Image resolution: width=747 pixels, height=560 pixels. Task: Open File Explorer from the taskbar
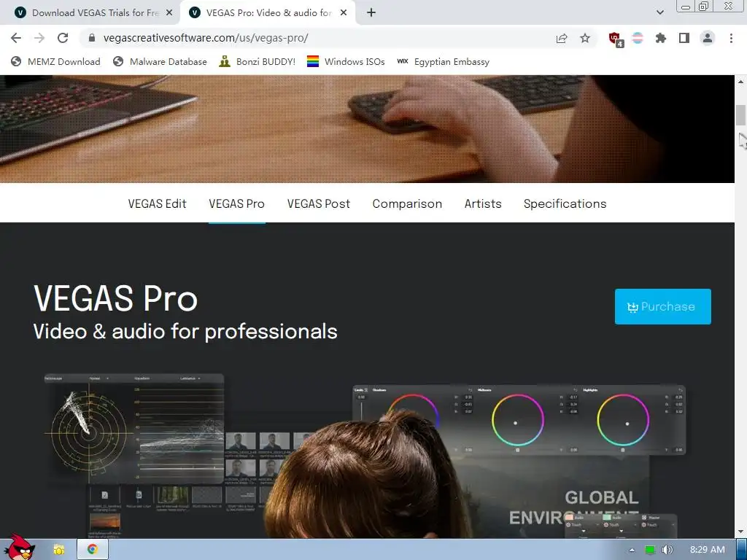[59, 550]
